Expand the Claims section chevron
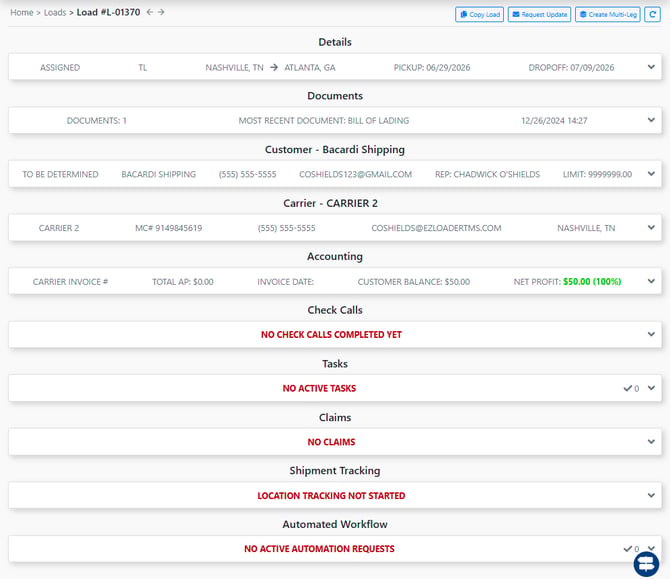 (651, 441)
